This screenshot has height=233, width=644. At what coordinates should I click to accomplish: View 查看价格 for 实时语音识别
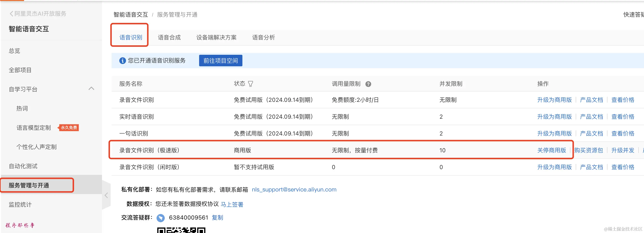pyautogui.click(x=623, y=117)
